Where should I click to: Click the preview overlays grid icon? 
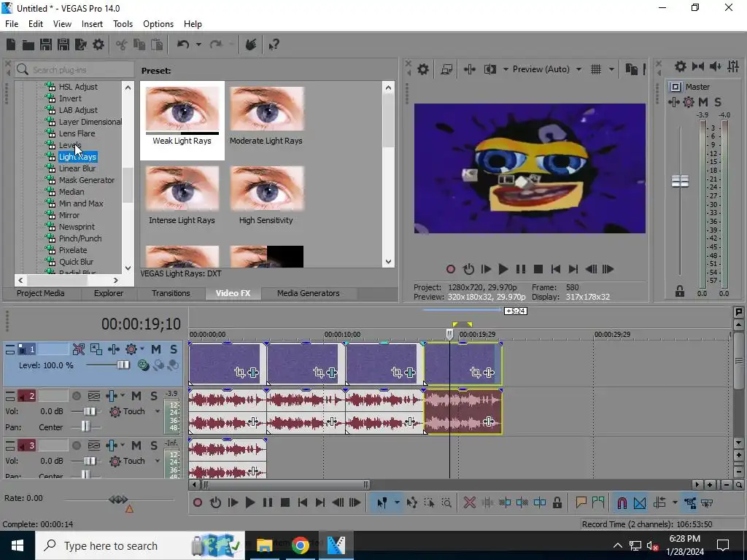[x=596, y=69]
